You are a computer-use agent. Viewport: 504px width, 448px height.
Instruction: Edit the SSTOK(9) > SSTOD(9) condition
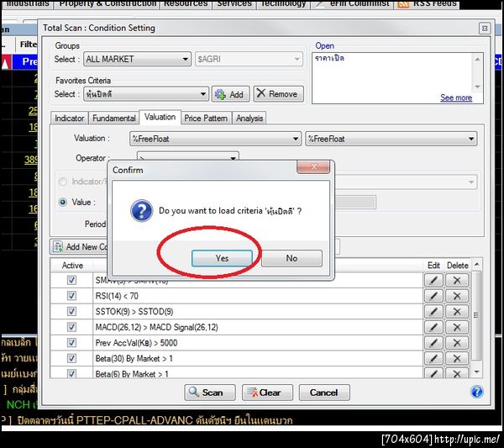433,311
